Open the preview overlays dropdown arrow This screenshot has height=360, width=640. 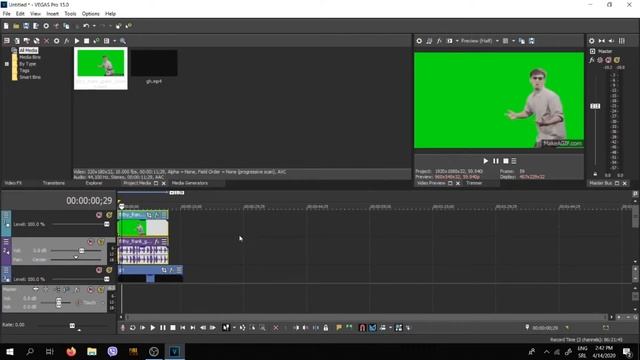(x=513, y=41)
